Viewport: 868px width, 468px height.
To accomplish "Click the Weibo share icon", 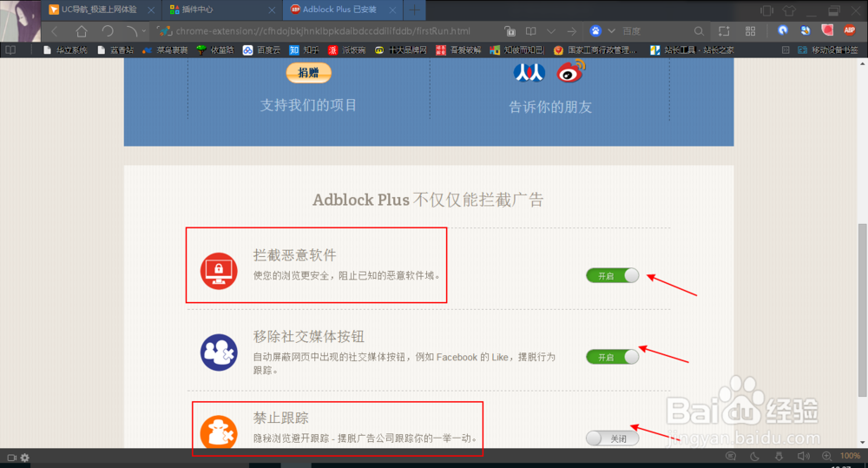I will (570, 71).
